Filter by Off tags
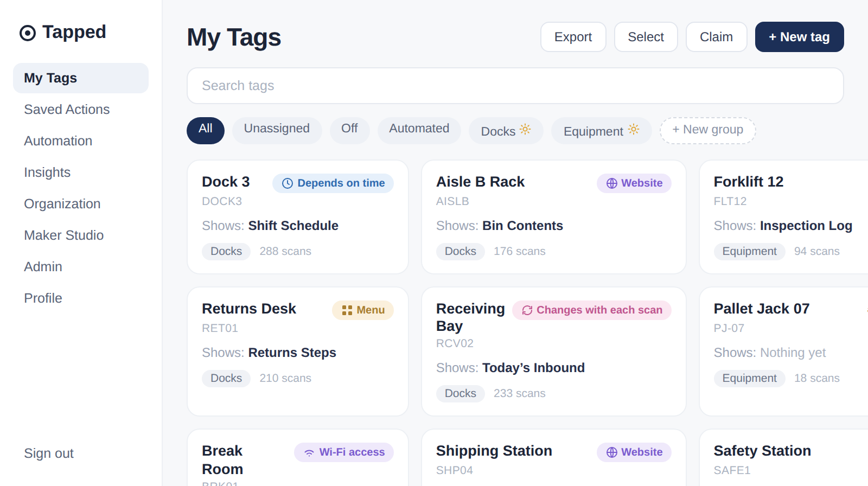 coord(349,130)
